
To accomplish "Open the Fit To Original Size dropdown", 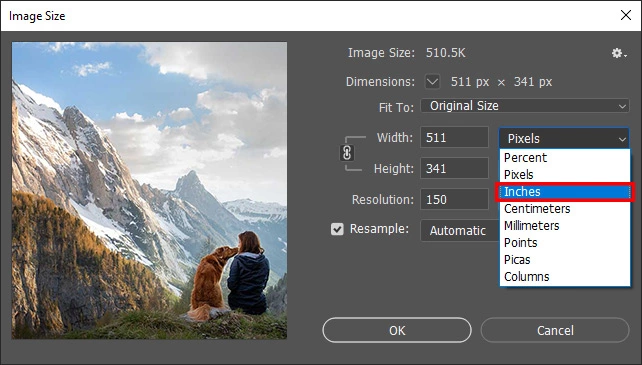I will click(x=524, y=106).
